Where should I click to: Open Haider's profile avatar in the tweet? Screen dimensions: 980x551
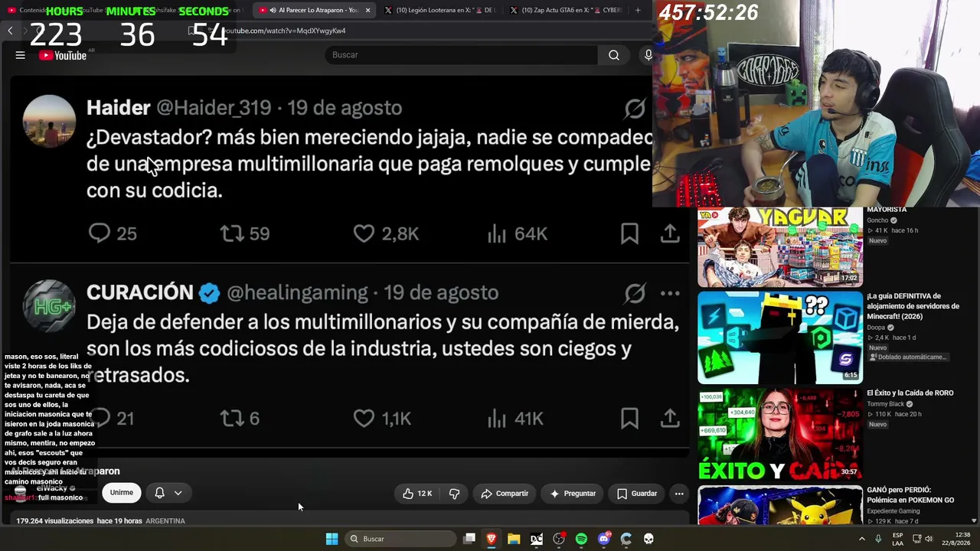(49, 121)
